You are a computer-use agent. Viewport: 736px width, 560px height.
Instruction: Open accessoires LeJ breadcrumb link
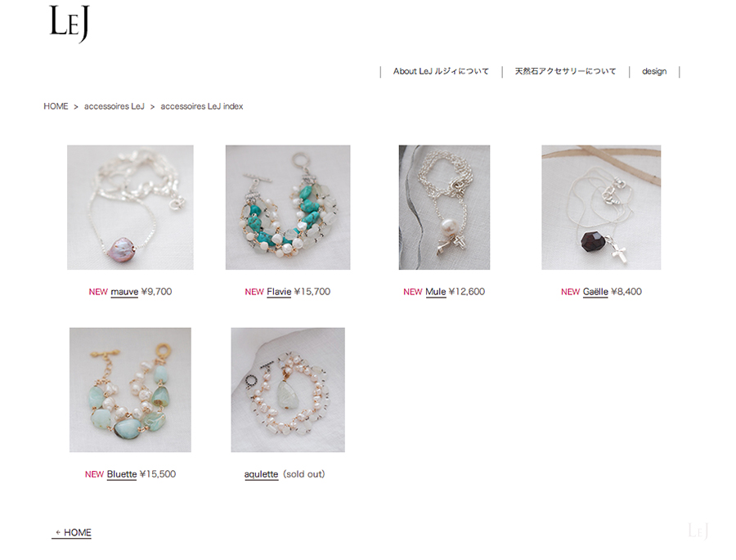tap(114, 106)
